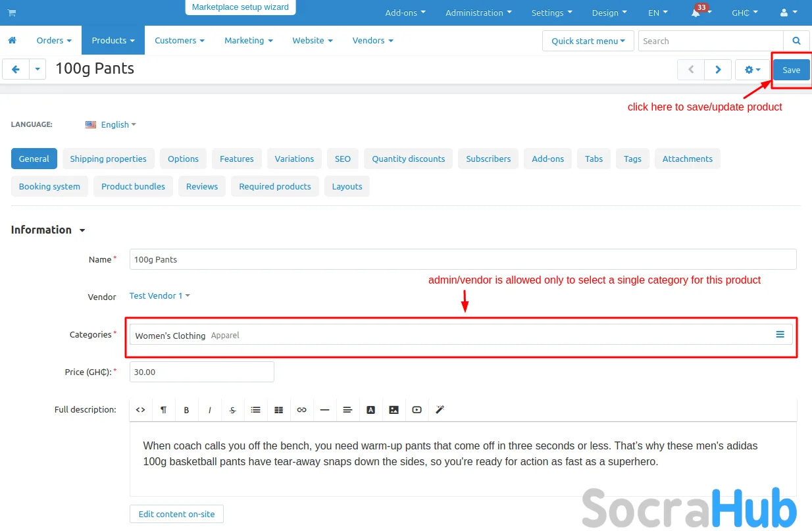
Task: Click Edit content on-site button
Action: click(176, 514)
